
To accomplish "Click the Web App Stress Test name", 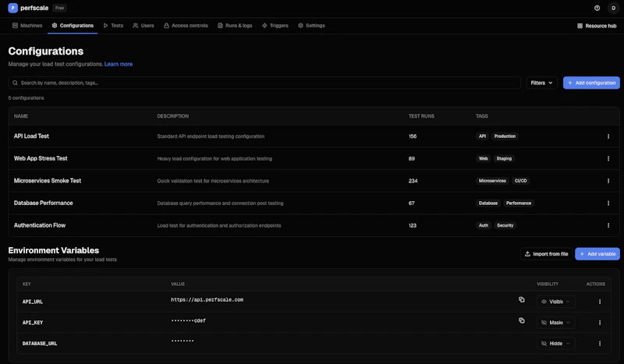I will (41, 158).
